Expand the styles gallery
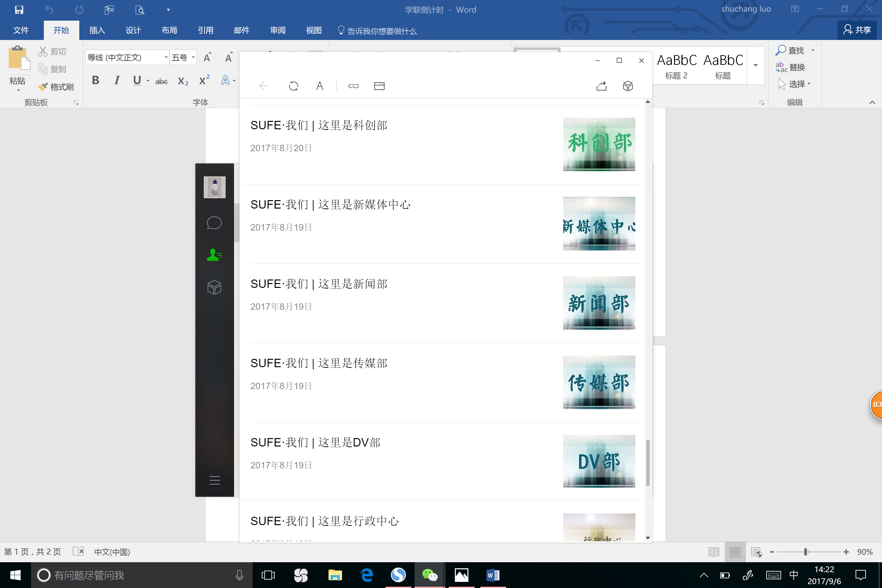This screenshot has width=882, height=588. (x=756, y=65)
